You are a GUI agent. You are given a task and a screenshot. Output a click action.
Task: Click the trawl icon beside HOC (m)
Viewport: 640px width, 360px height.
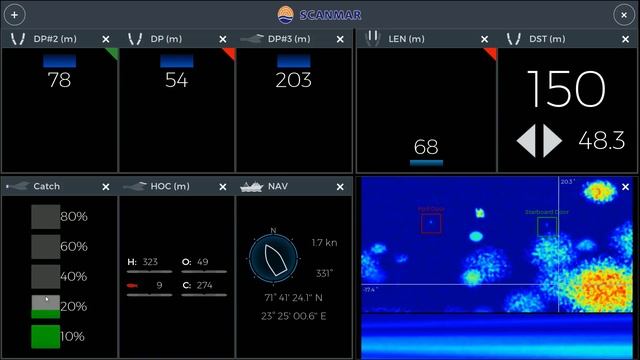134,186
